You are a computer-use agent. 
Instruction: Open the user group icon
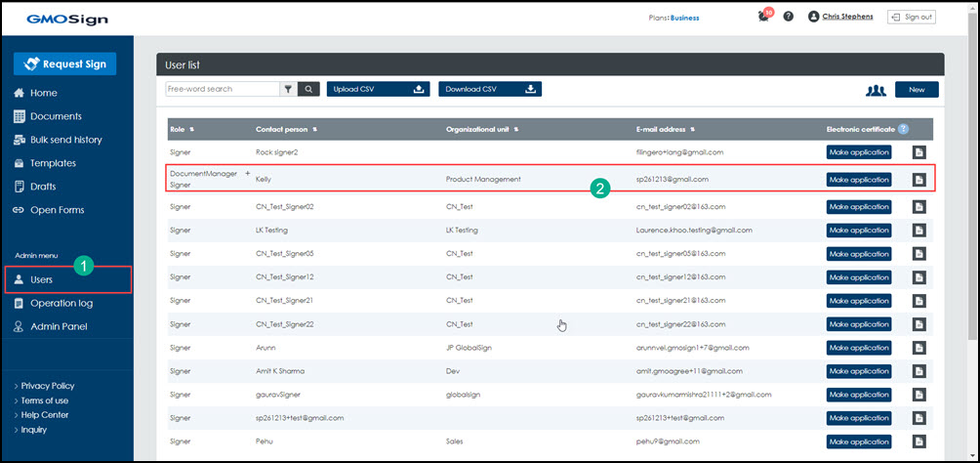point(875,90)
